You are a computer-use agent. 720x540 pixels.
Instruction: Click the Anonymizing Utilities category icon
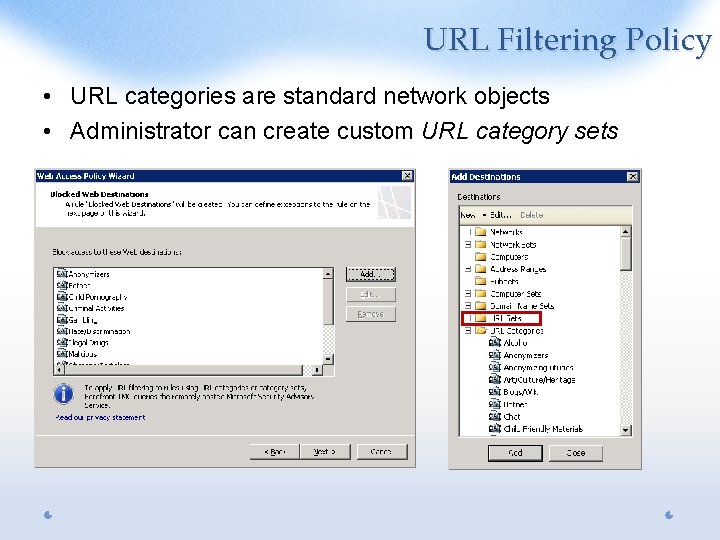pos(495,367)
